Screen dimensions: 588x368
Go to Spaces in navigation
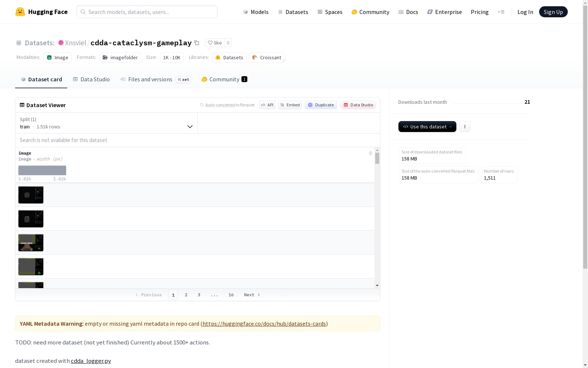(x=330, y=12)
